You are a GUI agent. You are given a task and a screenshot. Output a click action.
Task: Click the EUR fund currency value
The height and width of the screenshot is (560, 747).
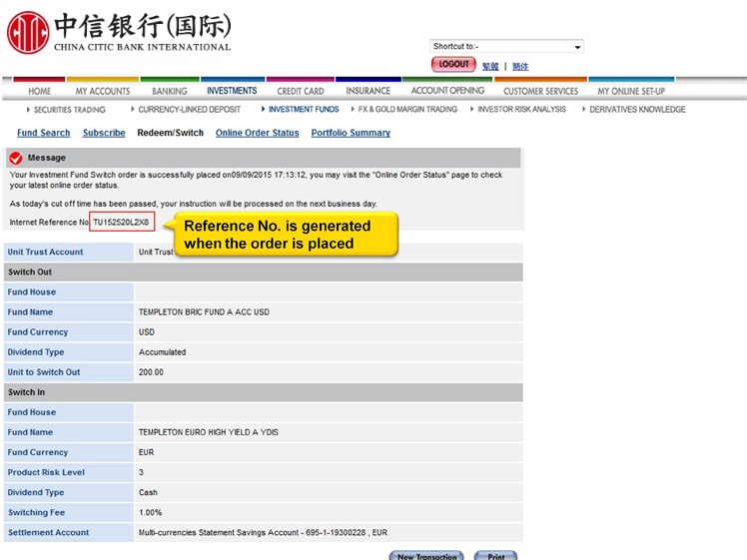click(x=146, y=452)
